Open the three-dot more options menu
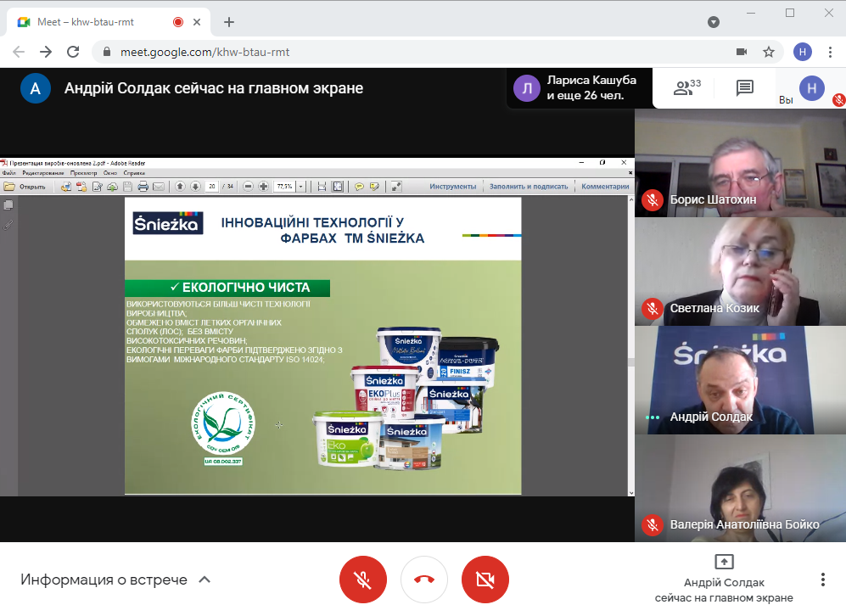 822,580
